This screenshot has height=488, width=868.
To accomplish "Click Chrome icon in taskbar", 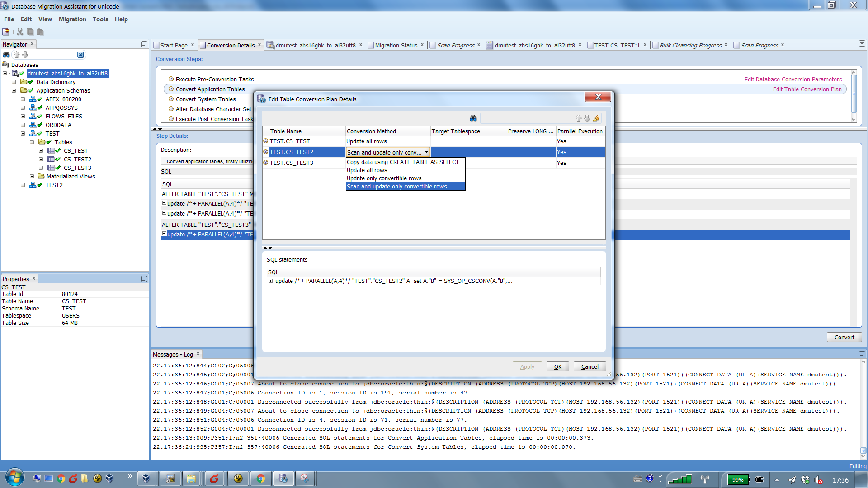I will tap(261, 479).
